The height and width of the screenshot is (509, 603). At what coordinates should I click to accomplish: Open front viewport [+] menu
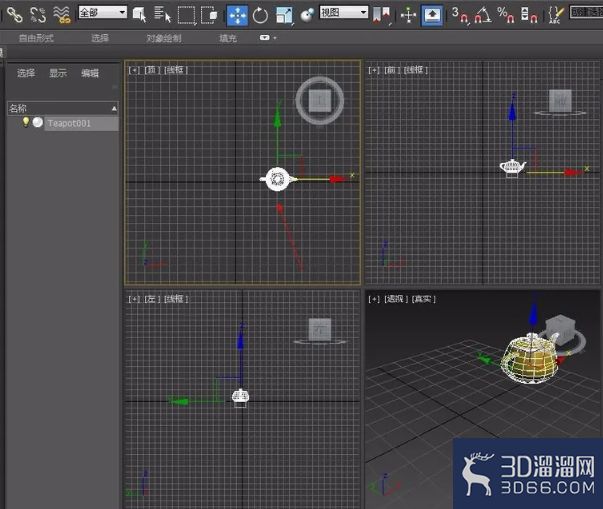click(374, 70)
